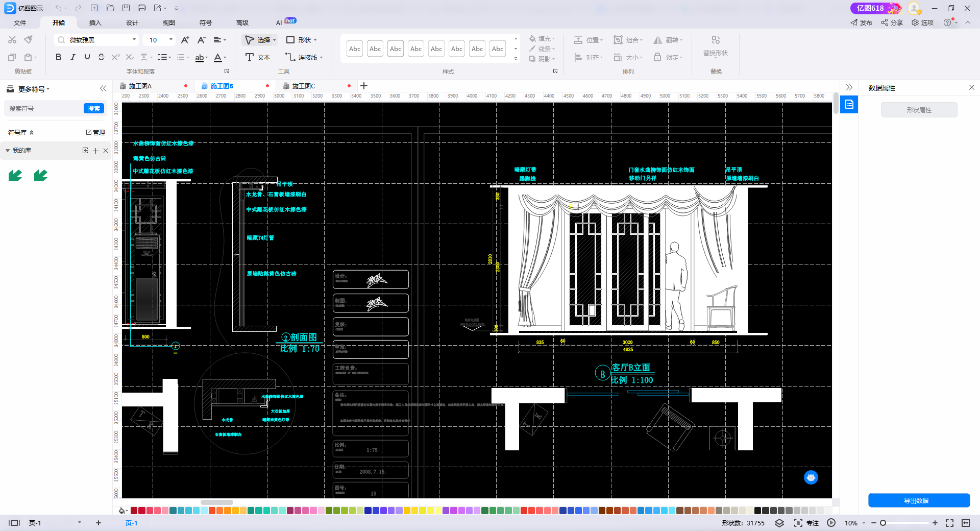980x531 pixels.
Task: Save the document with the disk icon
Action: [x=126, y=8]
